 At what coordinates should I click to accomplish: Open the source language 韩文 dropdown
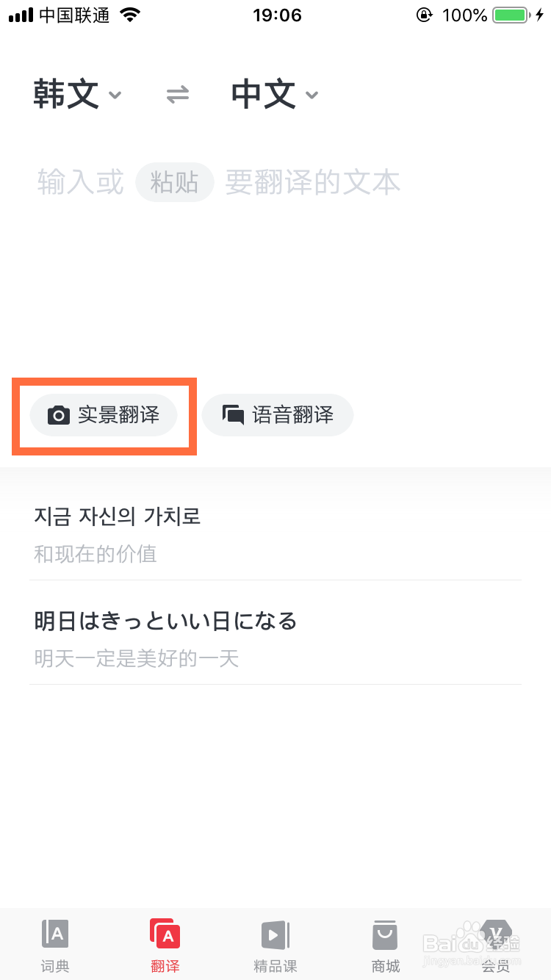click(77, 94)
